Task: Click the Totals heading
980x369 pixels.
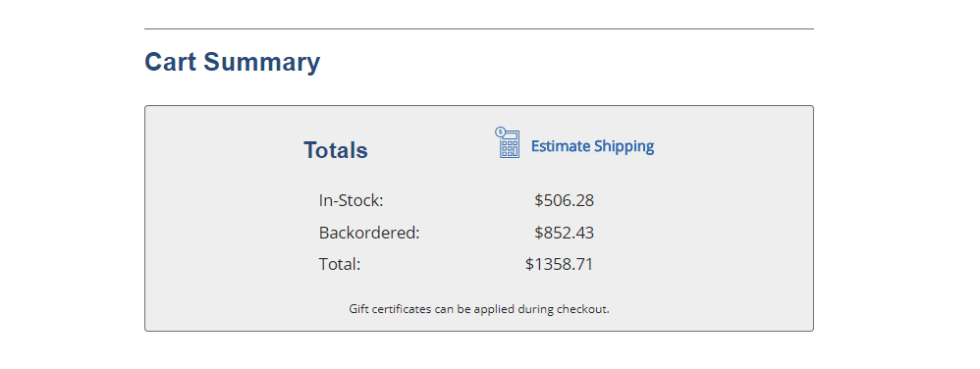Action: click(x=336, y=150)
